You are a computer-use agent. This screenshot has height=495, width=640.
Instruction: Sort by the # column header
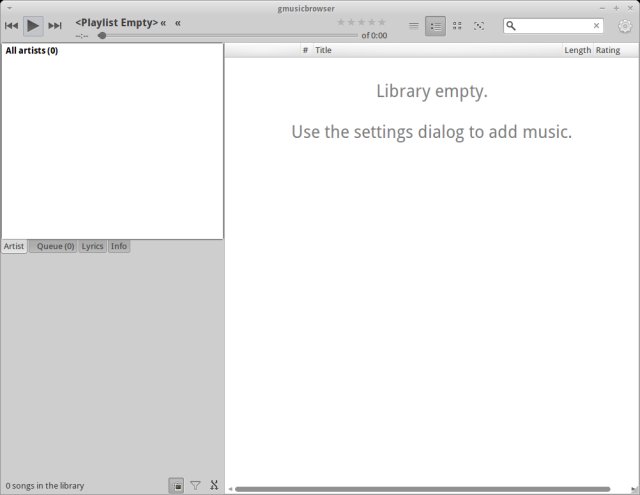305,50
